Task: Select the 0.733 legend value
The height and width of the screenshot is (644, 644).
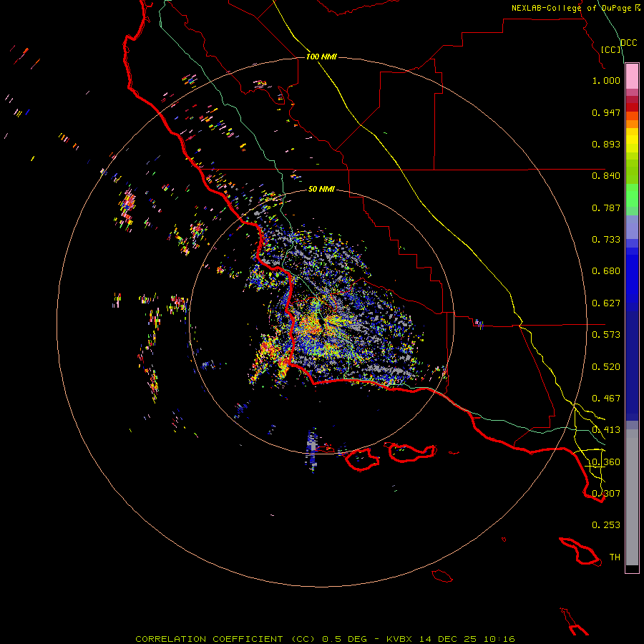Action: click(606, 240)
